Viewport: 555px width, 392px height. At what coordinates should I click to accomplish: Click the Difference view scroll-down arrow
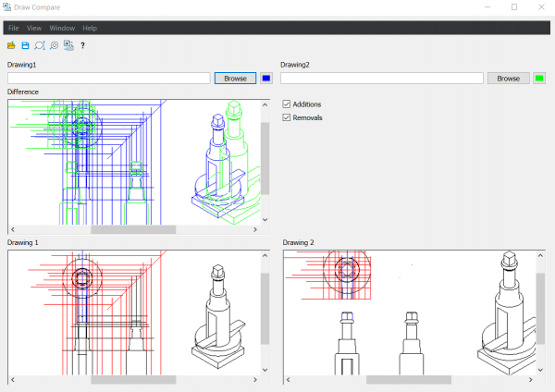[265, 220]
